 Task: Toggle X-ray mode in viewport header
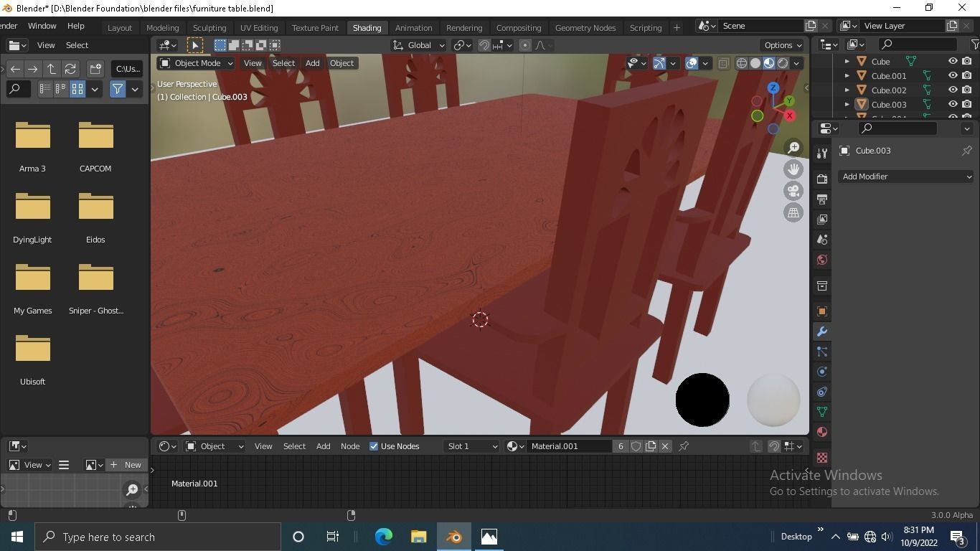click(x=723, y=63)
